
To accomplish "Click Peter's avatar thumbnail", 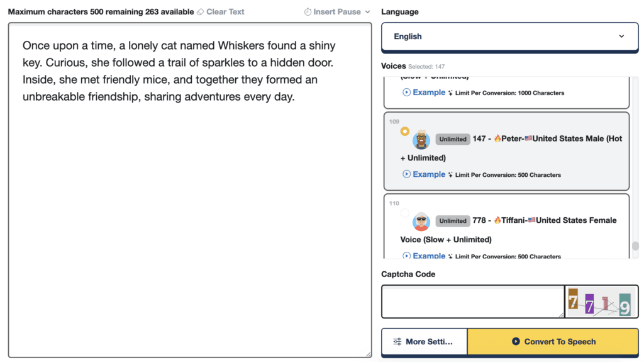I will (x=421, y=140).
